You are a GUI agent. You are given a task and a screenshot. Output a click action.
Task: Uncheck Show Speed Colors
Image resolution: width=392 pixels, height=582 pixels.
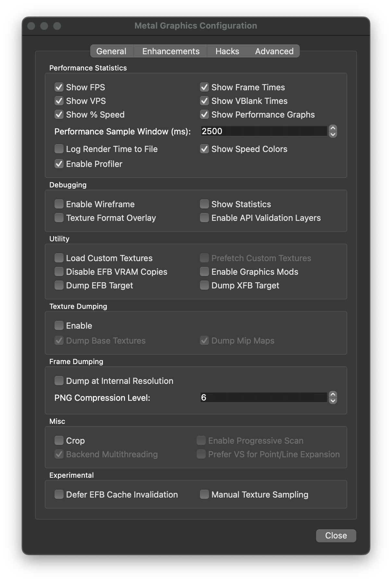[x=204, y=149]
